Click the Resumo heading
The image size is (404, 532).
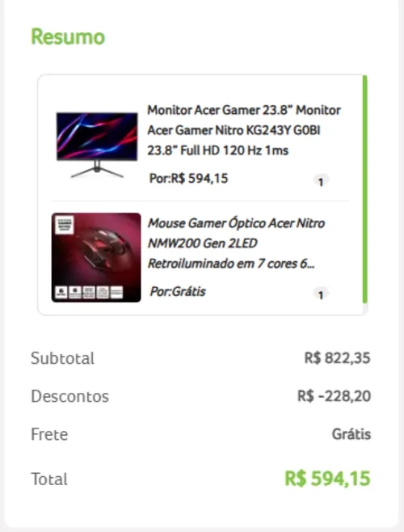point(68,36)
